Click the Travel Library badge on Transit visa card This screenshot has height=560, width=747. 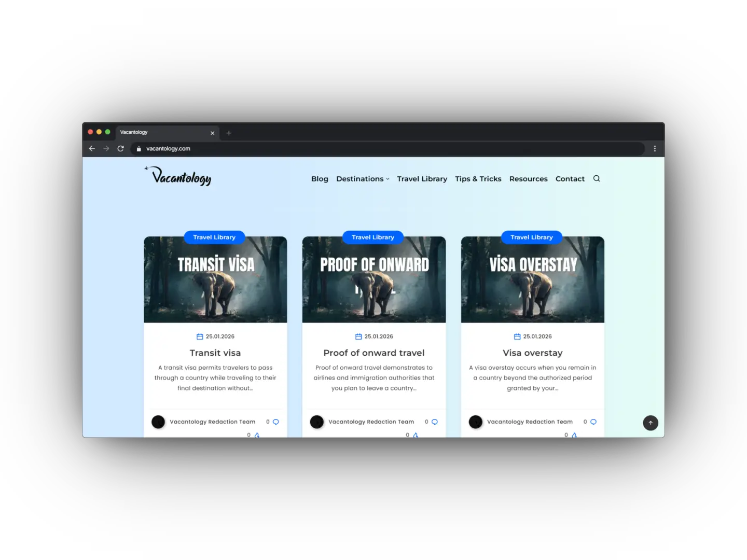tap(214, 237)
